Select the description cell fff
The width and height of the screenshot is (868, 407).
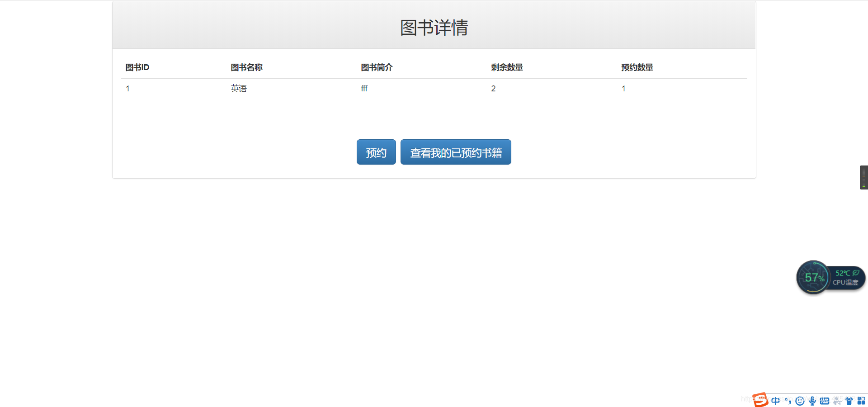pos(364,89)
